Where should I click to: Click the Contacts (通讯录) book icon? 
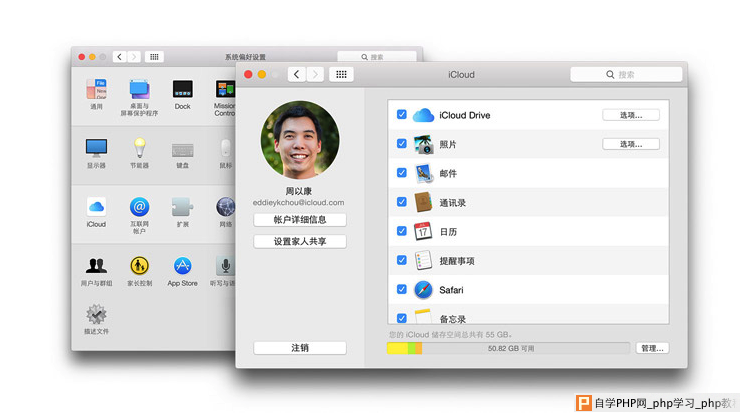point(423,202)
